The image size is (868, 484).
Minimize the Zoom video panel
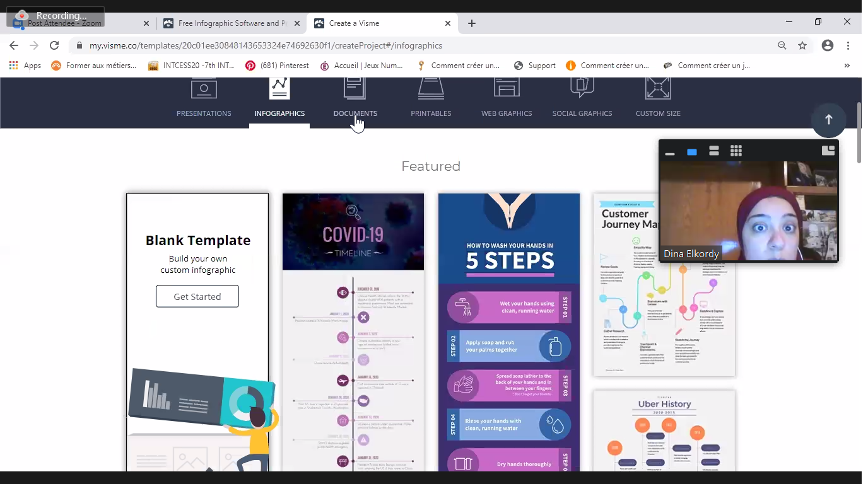coord(670,153)
